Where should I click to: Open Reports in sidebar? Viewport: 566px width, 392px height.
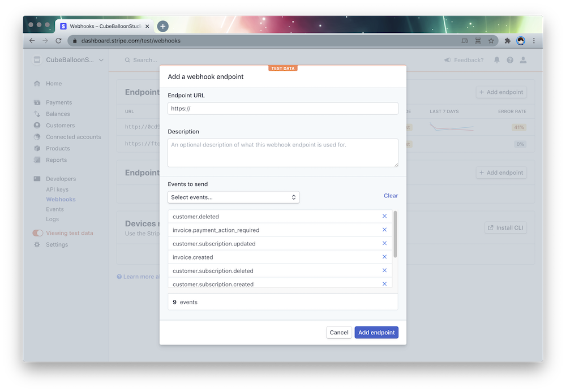click(x=56, y=160)
